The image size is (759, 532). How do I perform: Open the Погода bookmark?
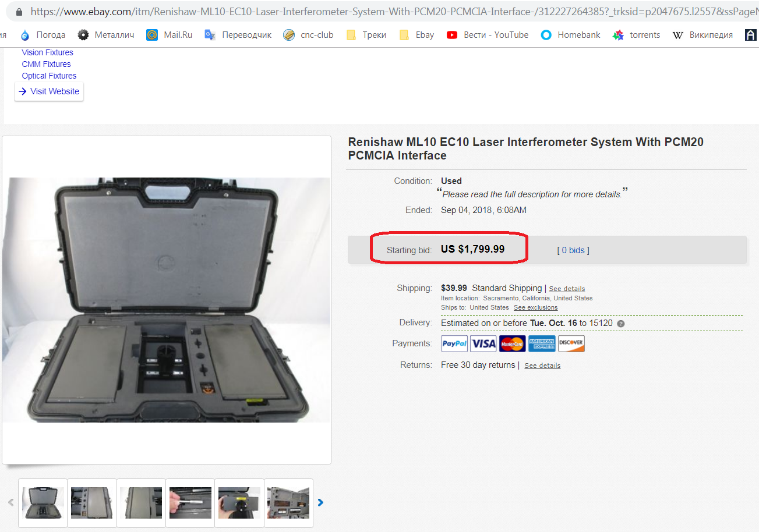point(43,35)
